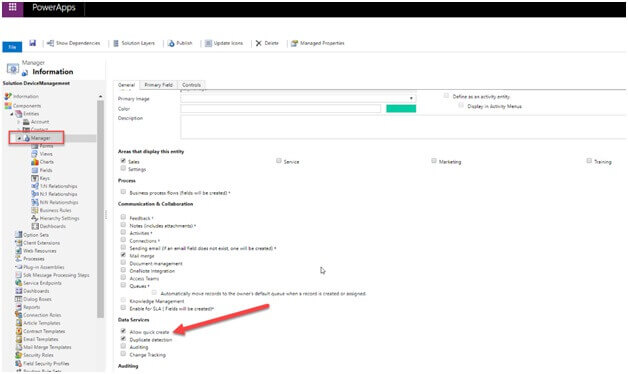Image resolution: width=628 pixels, height=374 pixels.
Task: Click the Fields icon in Manager tree
Action: (x=34, y=170)
